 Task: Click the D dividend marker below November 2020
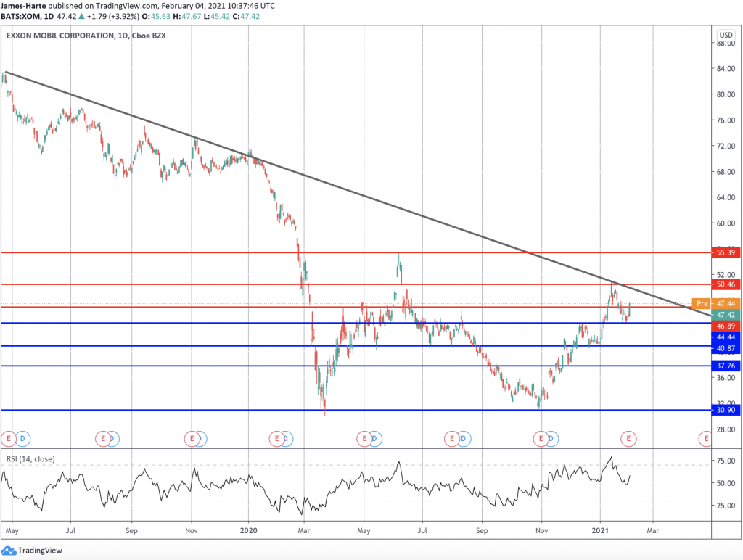[551, 439]
